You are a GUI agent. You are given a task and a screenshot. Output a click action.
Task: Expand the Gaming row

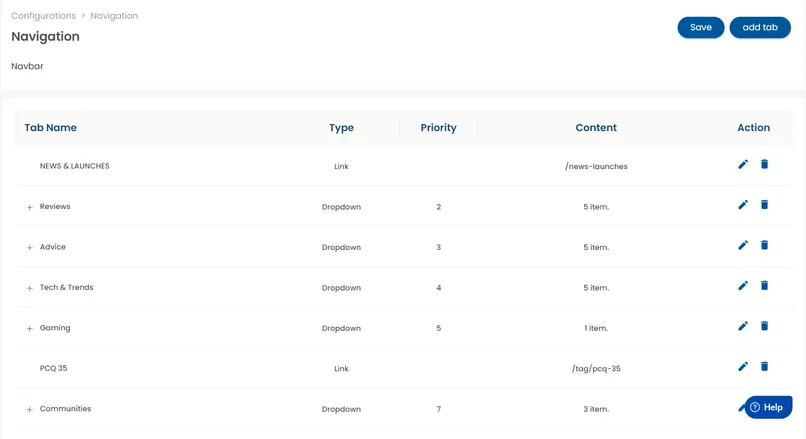(30, 329)
